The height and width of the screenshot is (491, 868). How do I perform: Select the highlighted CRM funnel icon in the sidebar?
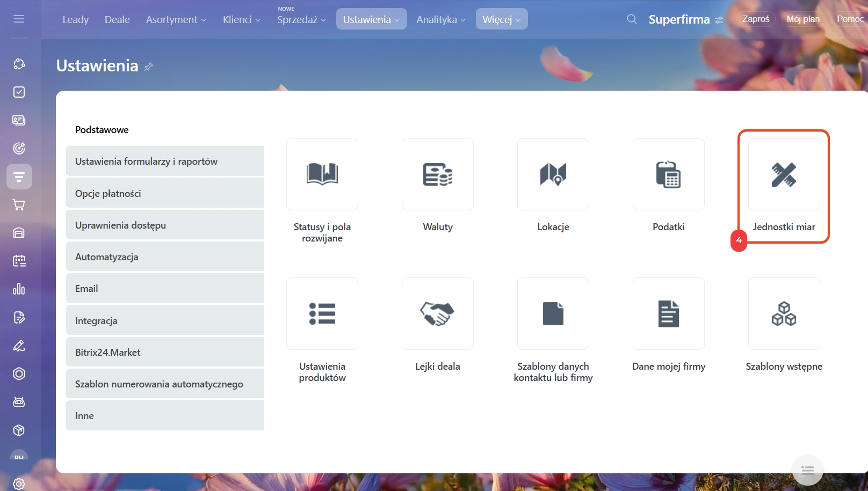(19, 177)
